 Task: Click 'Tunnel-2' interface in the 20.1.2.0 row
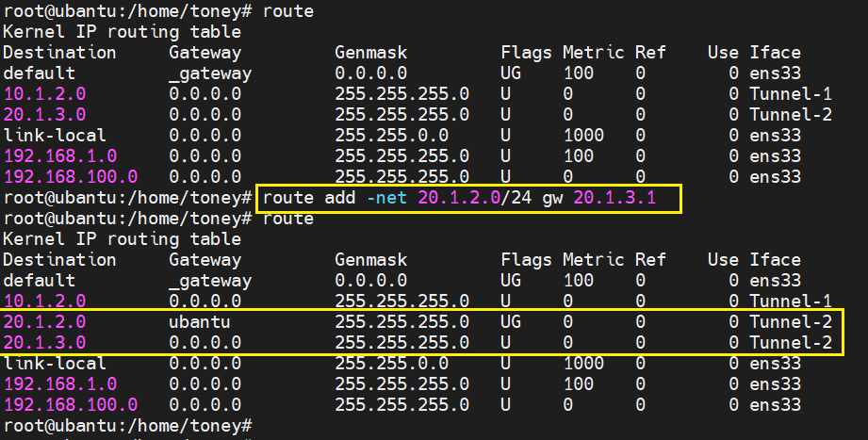(x=791, y=322)
